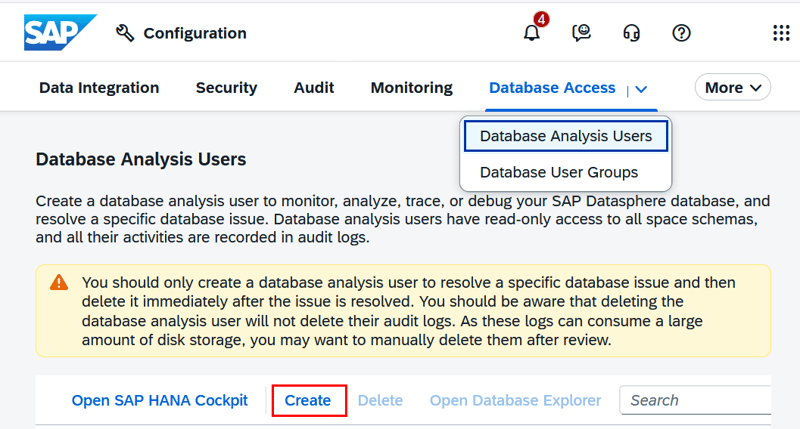This screenshot has width=800, height=429.
Task: Collapse the Database Access chevron dropdown
Action: click(641, 89)
